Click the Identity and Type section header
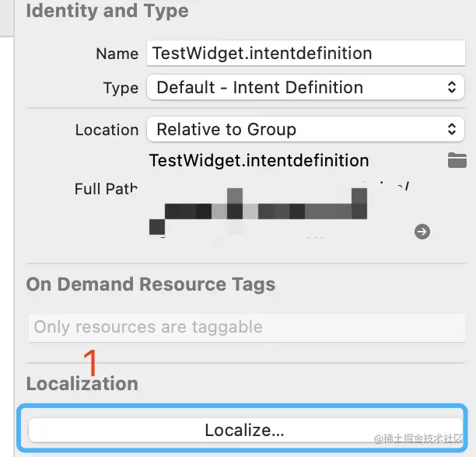The height and width of the screenshot is (457, 476). coord(107,12)
